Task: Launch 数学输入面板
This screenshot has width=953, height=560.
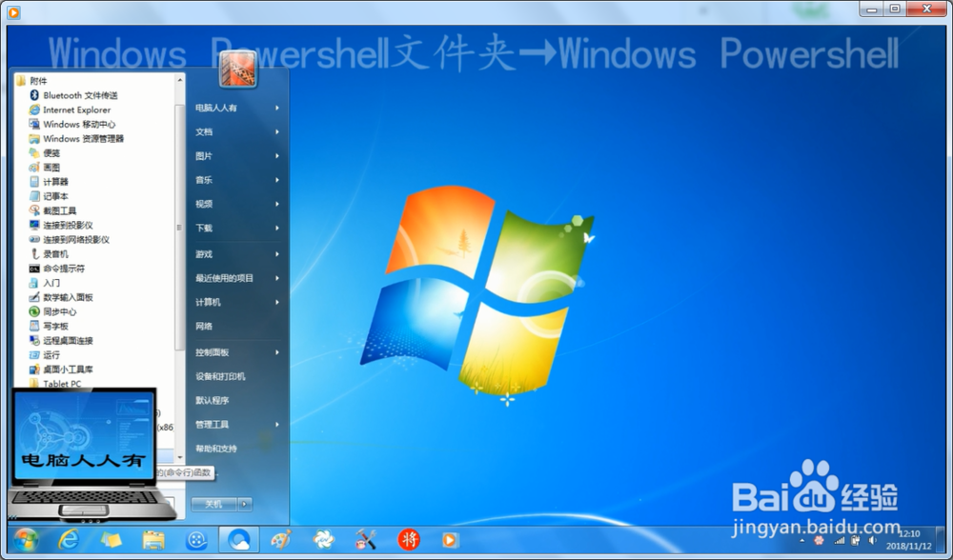Action: point(61,297)
